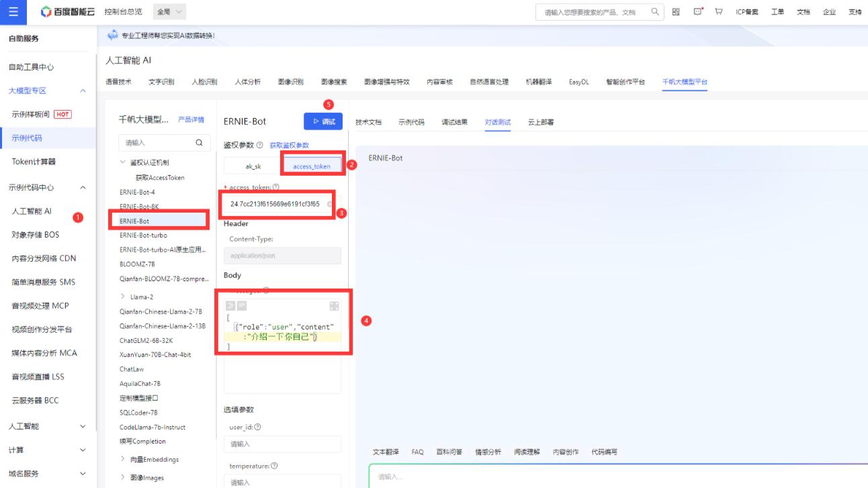Select the access_token authentication option
The image size is (868, 488).
312,166
